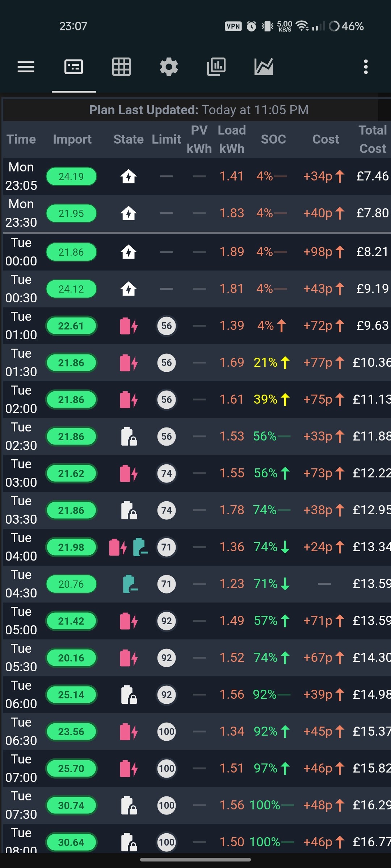The width and height of the screenshot is (391, 868).
Task: Tap the battery hold lock icon at Tue 02:30
Action: point(129,437)
